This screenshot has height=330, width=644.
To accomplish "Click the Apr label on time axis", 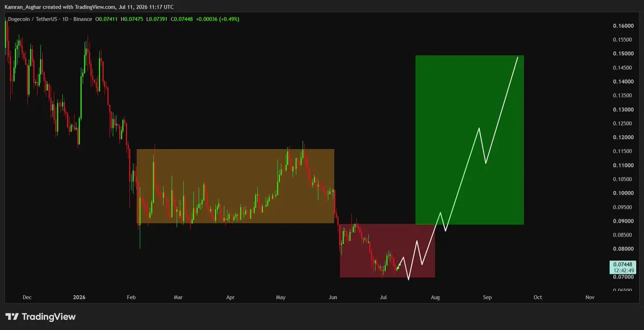I will [x=230, y=297].
